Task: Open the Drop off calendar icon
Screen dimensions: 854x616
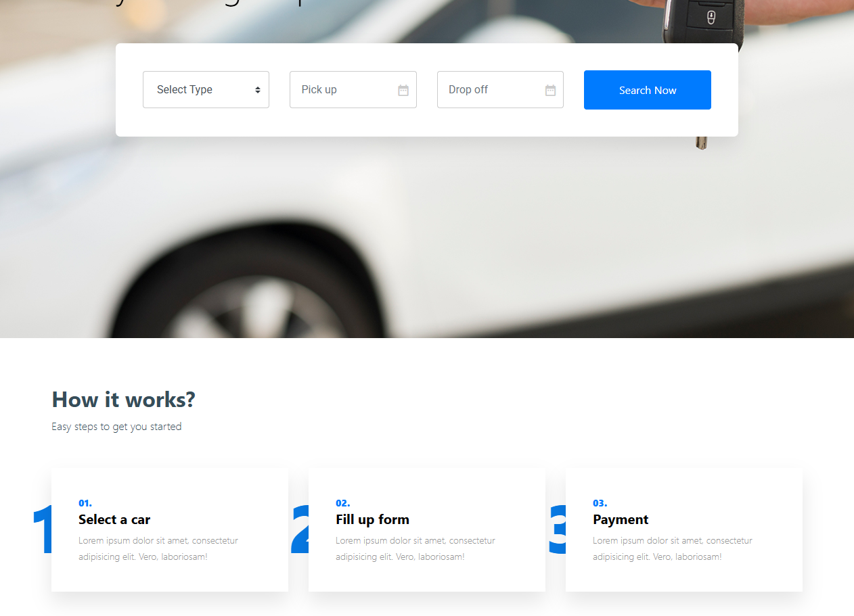Action: [x=550, y=90]
